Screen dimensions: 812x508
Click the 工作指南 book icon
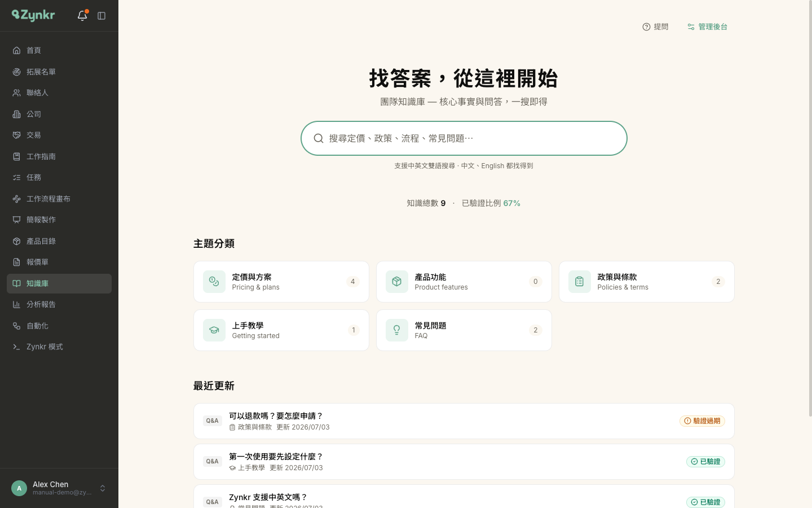[17, 156]
